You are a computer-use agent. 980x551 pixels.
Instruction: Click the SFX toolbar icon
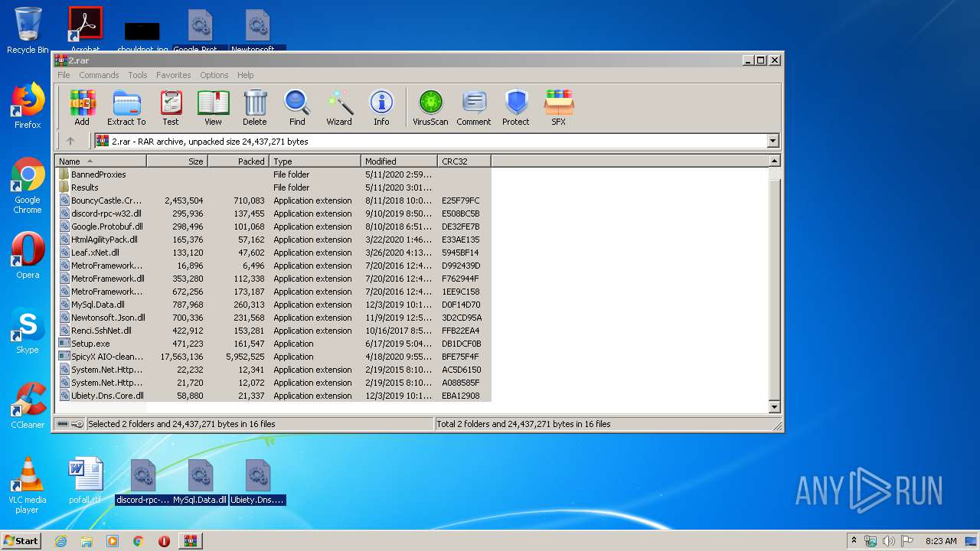559,108
